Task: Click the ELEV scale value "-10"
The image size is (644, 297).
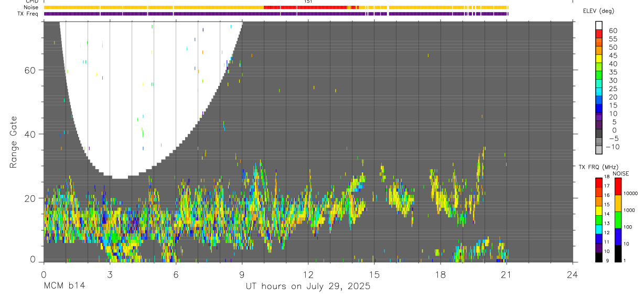Action: tap(611, 147)
